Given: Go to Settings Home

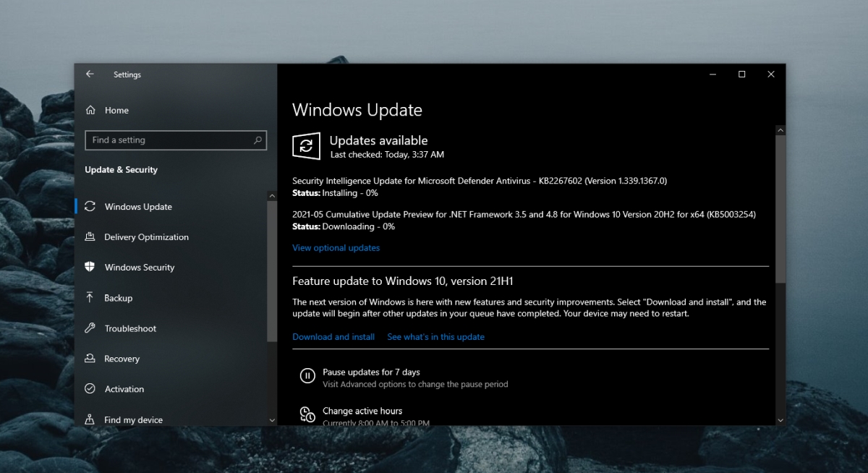Looking at the screenshot, I should 116,110.
